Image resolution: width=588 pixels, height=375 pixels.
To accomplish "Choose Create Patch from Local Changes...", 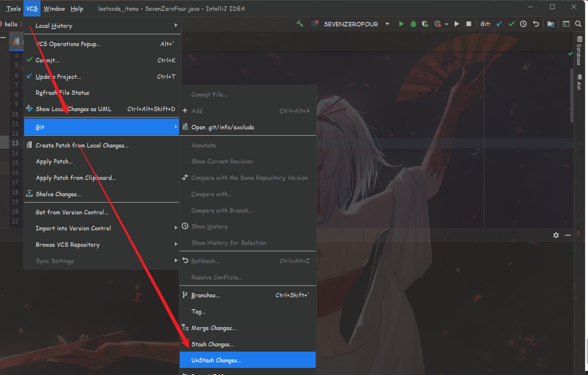I will tap(101, 145).
